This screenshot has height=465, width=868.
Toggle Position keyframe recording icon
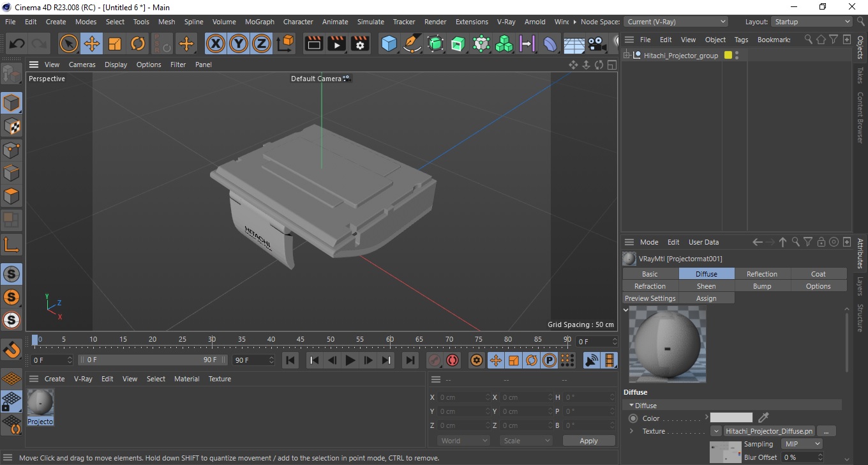click(x=495, y=360)
